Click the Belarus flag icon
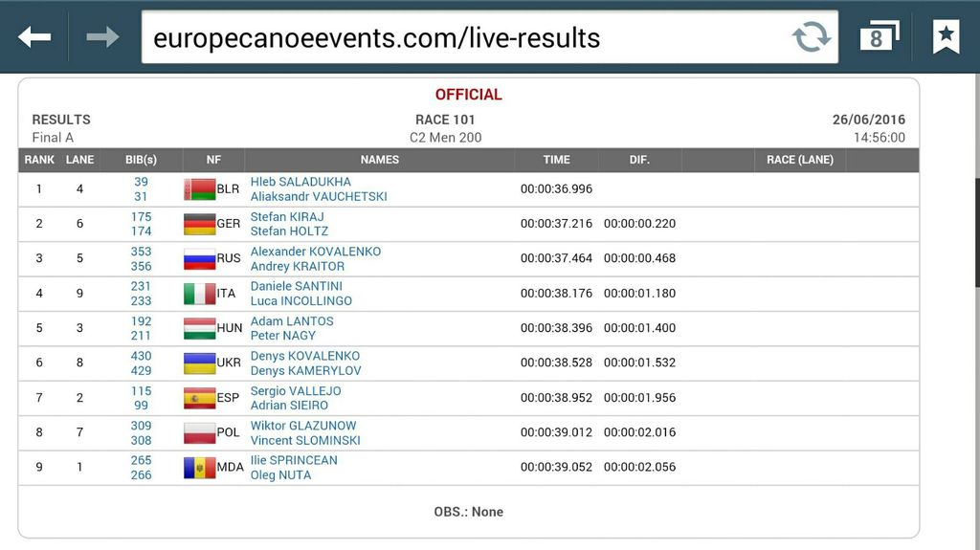This screenshot has width=980, height=550. pos(200,189)
